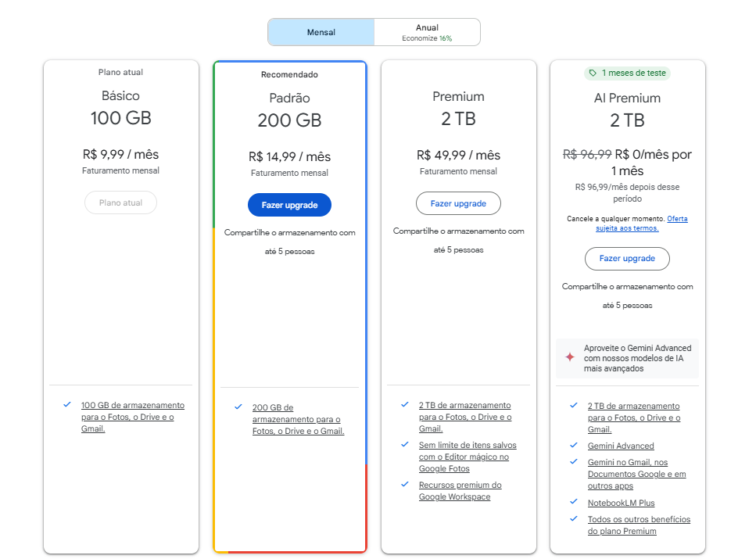The width and height of the screenshot is (756, 559).
Task: Open Premium plan 2 TB de armazenamento link
Action: [465, 417]
